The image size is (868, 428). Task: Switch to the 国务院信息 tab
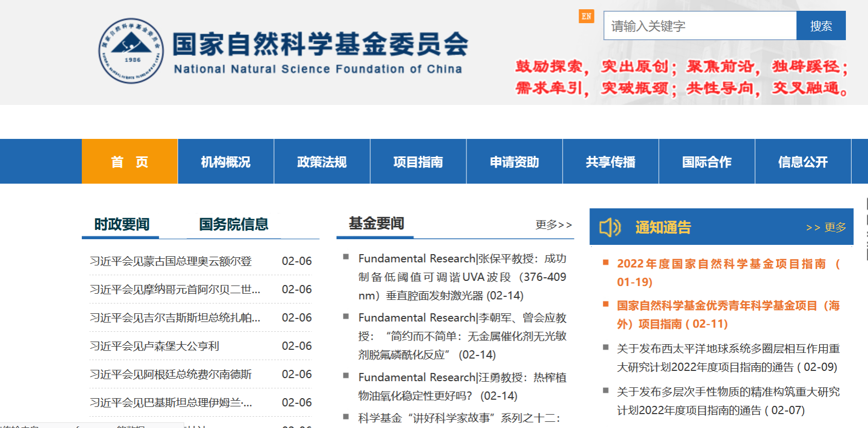[234, 224]
